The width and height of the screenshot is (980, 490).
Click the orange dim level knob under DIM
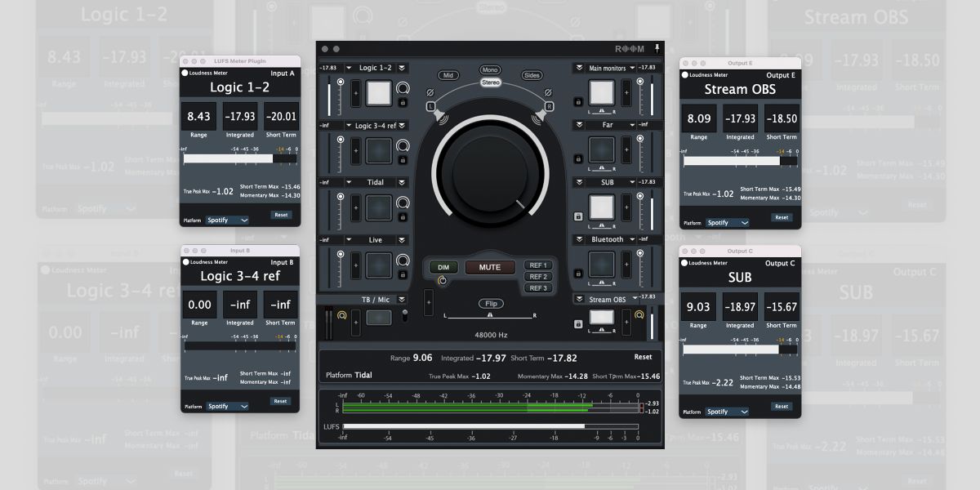(x=442, y=281)
